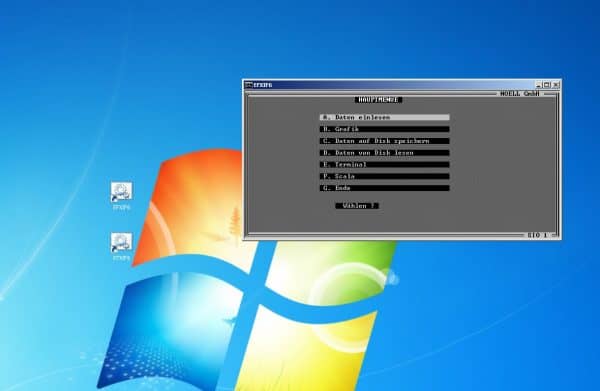Open the console window system menu icon
This screenshot has height=391, width=600.
[248, 85]
